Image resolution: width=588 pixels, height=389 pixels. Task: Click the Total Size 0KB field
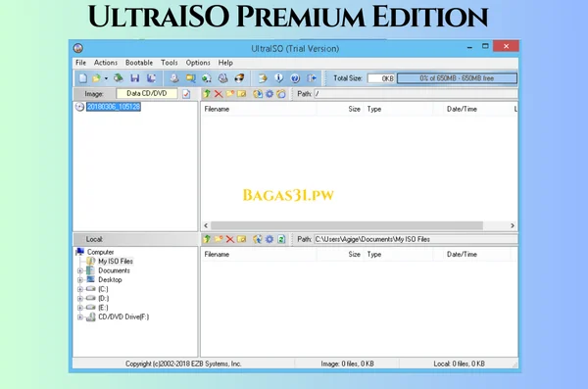click(381, 78)
